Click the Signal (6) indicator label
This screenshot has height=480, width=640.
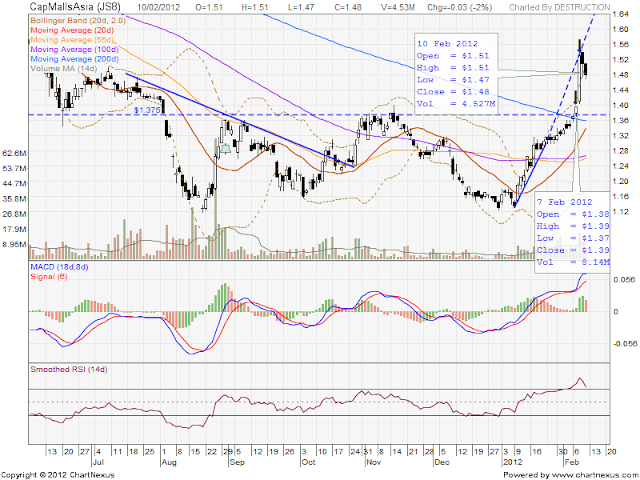[x=49, y=276]
